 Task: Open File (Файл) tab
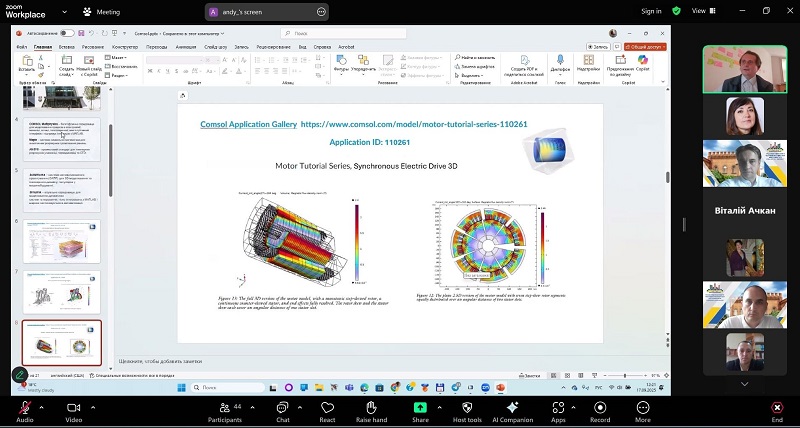click(x=21, y=47)
